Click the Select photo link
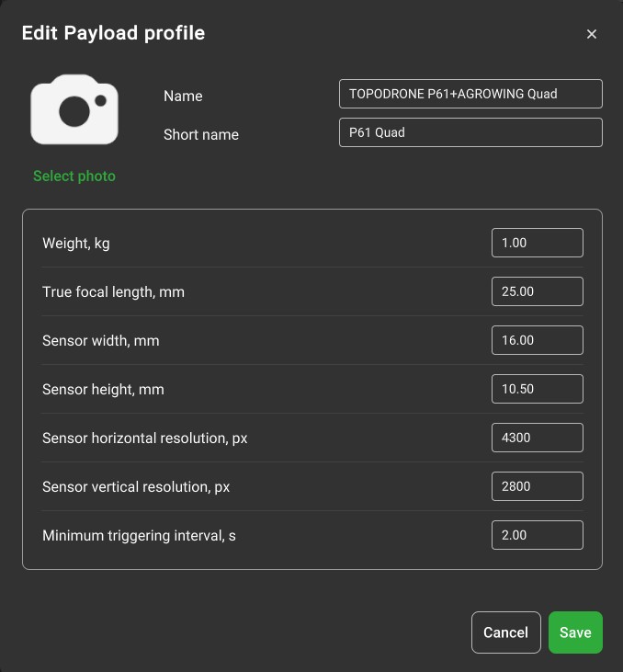623x672 pixels. [74, 176]
